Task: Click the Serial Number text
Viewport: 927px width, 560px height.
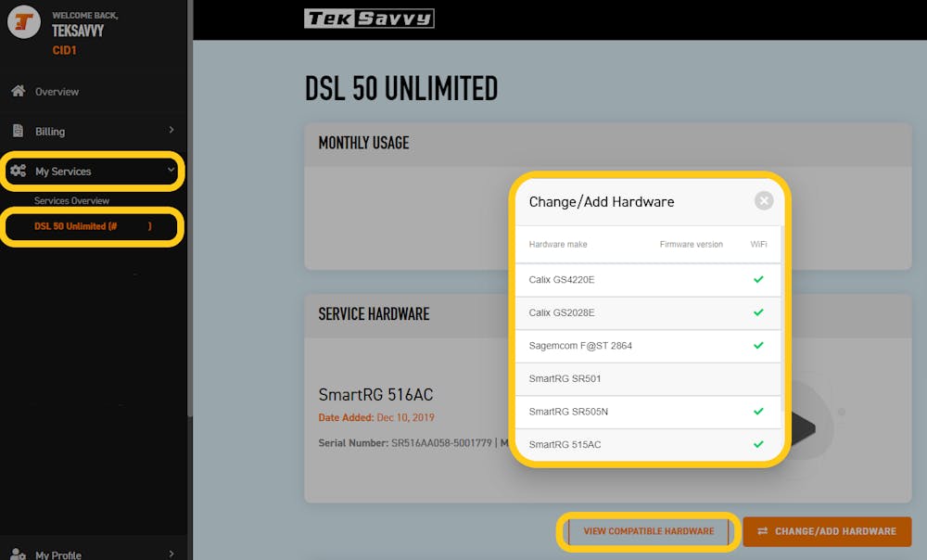Action: 405,443
